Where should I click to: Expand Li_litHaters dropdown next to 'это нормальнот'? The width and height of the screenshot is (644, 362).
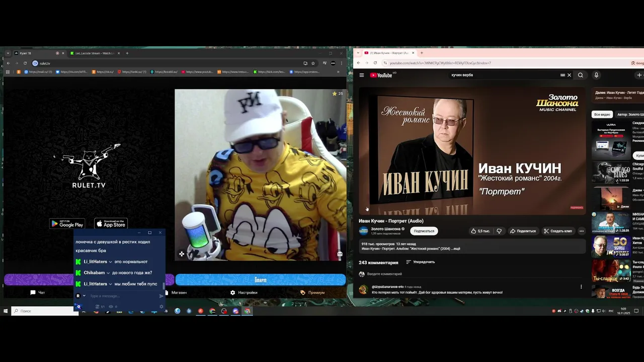(x=110, y=262)
